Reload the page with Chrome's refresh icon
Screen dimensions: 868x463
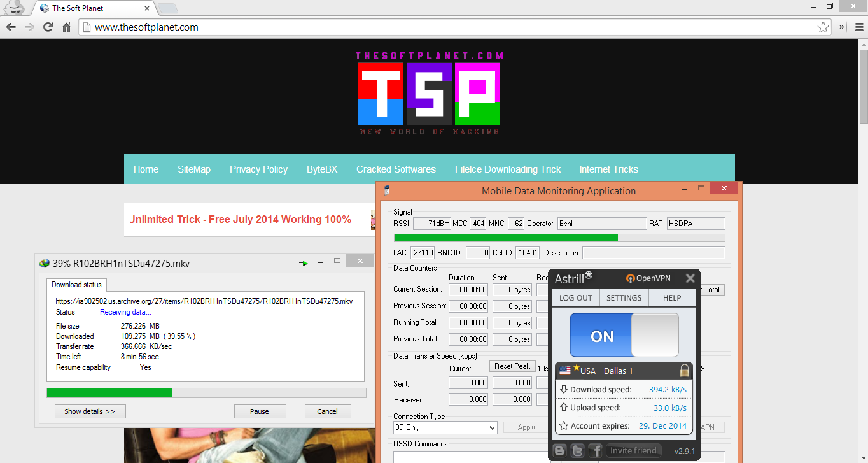(48, 27)
